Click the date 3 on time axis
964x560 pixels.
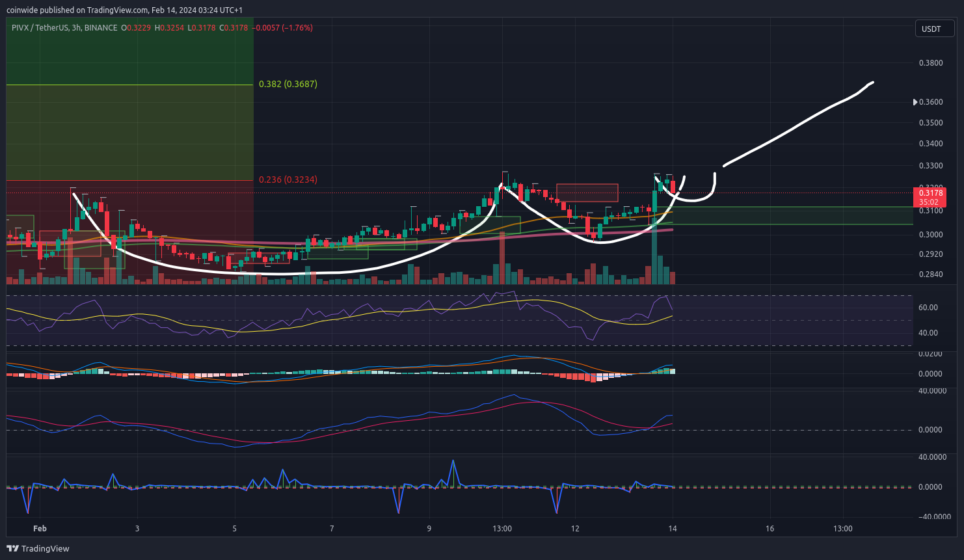tap(137, 529)
